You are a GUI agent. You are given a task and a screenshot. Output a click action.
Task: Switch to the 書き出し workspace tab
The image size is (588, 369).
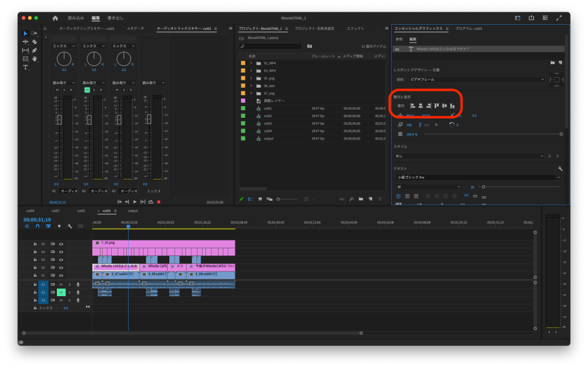click(x=115, y=18)
